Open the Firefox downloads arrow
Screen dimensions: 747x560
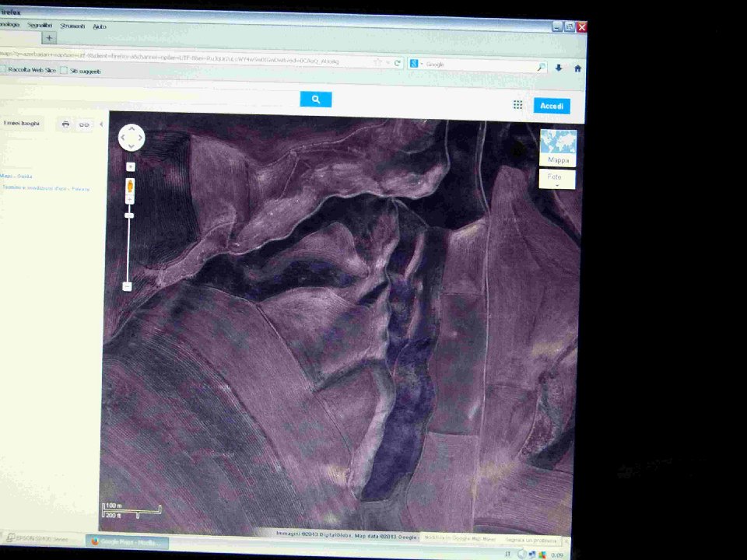[x=559, y=68]
